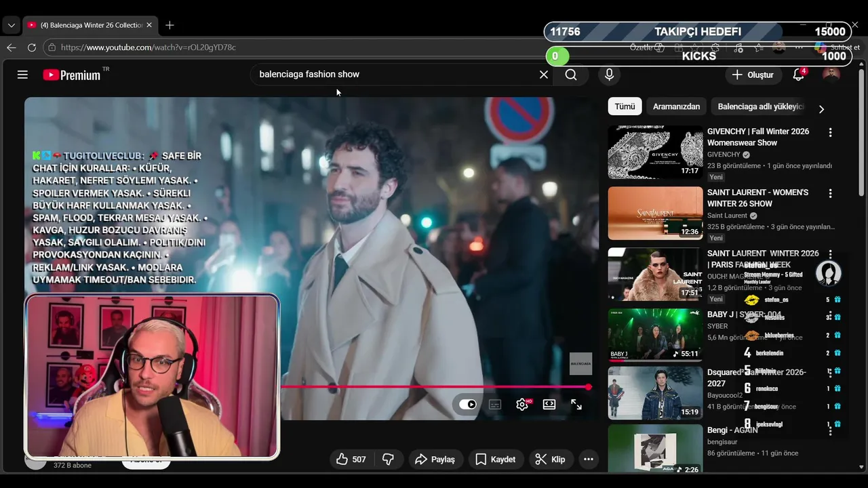Like the video with 507 likes
This screenshot has height=488, width=868.
click(x=351, y=460)
